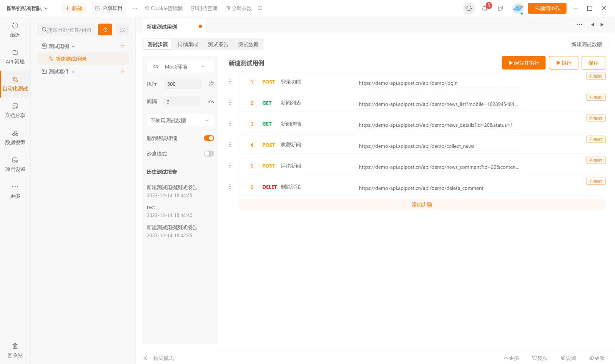Open 全局参数 settings
615x364 pixels.
click(x=238, y=8)
